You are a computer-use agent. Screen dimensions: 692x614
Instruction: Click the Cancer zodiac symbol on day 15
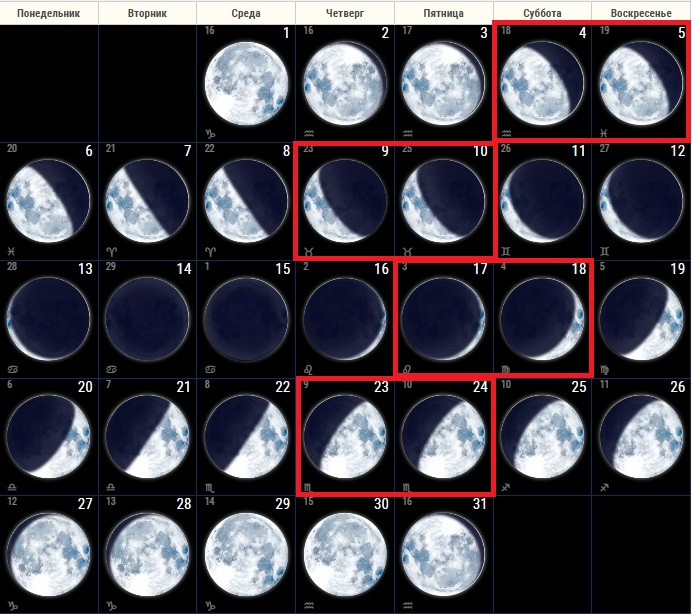click(210, 369)
